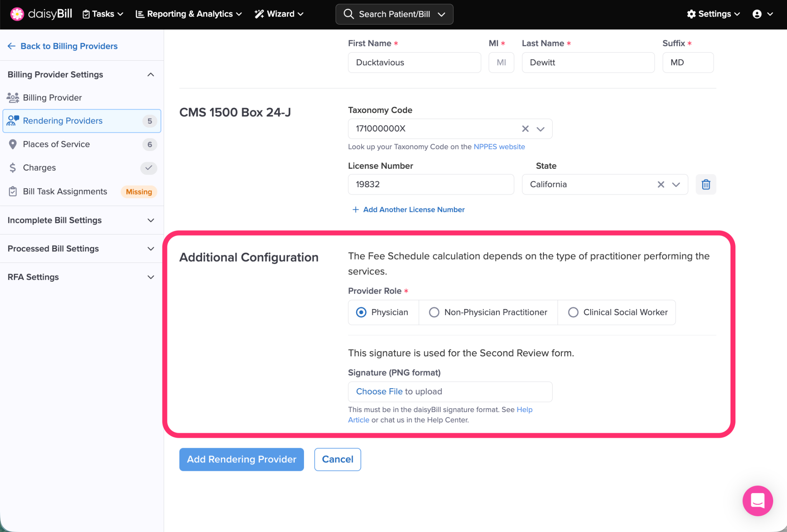Viewport: 787px width, 532px height.
Task: Choose Clinical Social Worker role
Action: pos(573,313)
